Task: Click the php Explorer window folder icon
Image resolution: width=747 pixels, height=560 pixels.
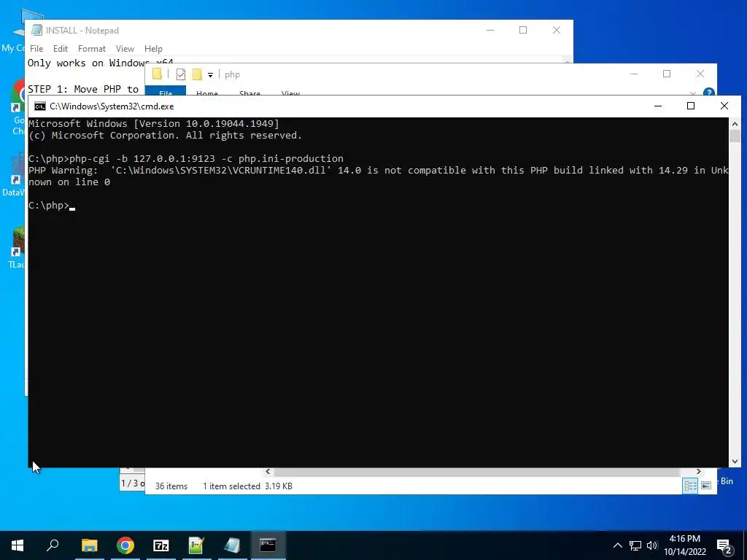Action: pyautogui.click(x=157, y=74)
